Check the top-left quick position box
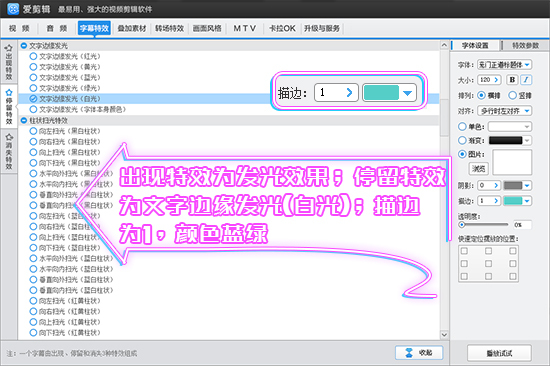This screenshot has height=366, width=550. 464,251
